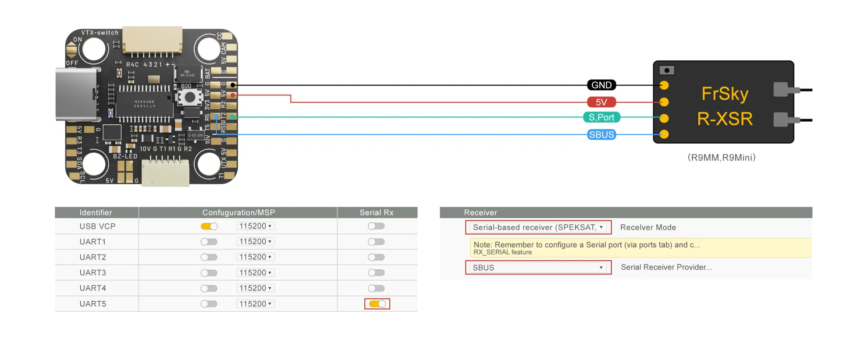Open the baud rate selector for UART4
The height and width of the screenshot is (338, 868).
256,288
